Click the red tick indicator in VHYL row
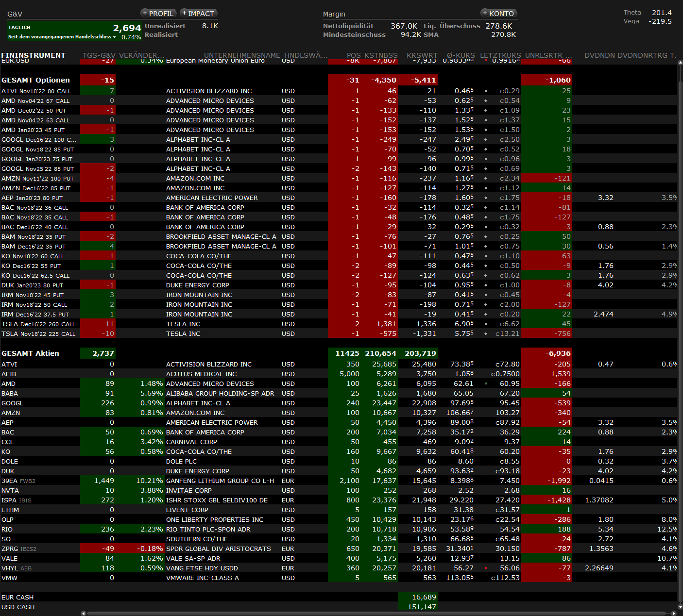 point(486,568)
